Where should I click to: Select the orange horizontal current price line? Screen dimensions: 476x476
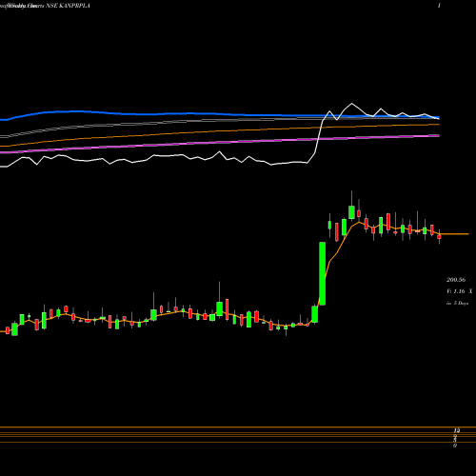[454, 234]
